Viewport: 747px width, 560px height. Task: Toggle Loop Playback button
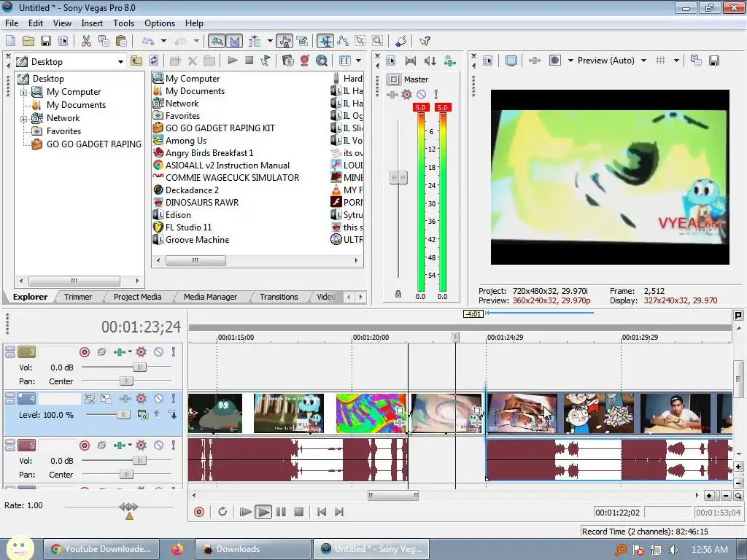click(x=222, y=512)
